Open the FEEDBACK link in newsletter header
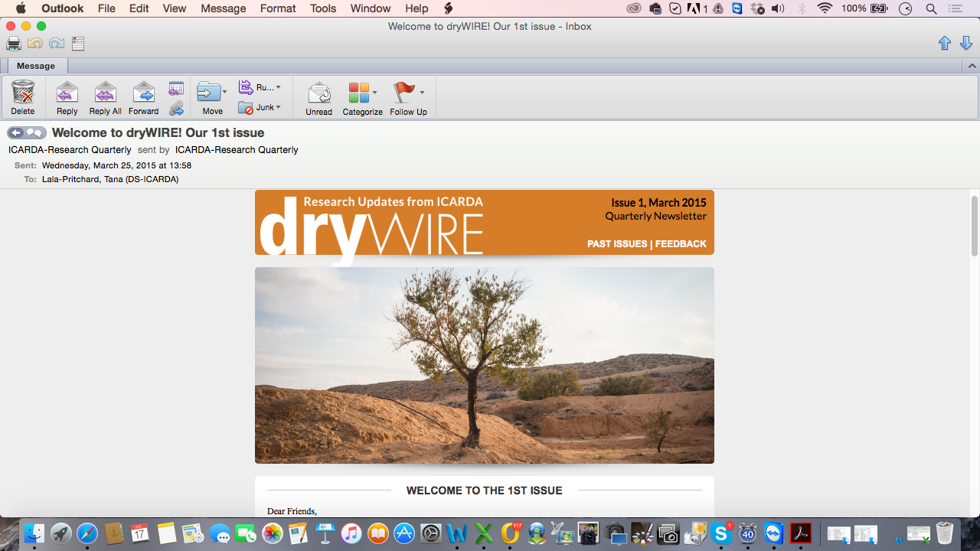Image resolution: width=980 pixels, height=551 pixels. pos(681,244)
